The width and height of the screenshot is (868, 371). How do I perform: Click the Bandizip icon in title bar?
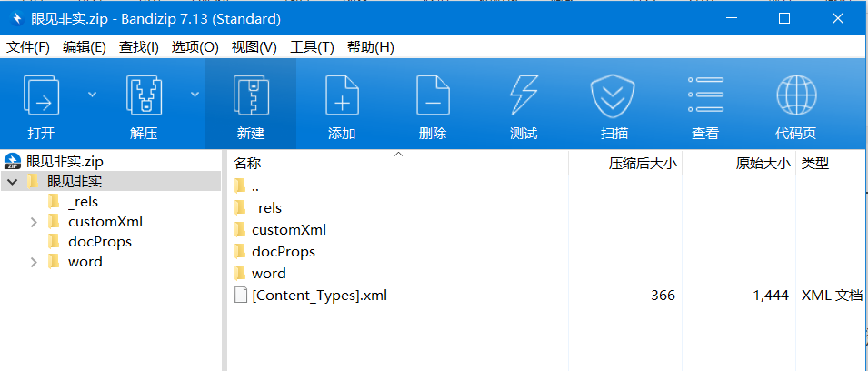[17, 18]
